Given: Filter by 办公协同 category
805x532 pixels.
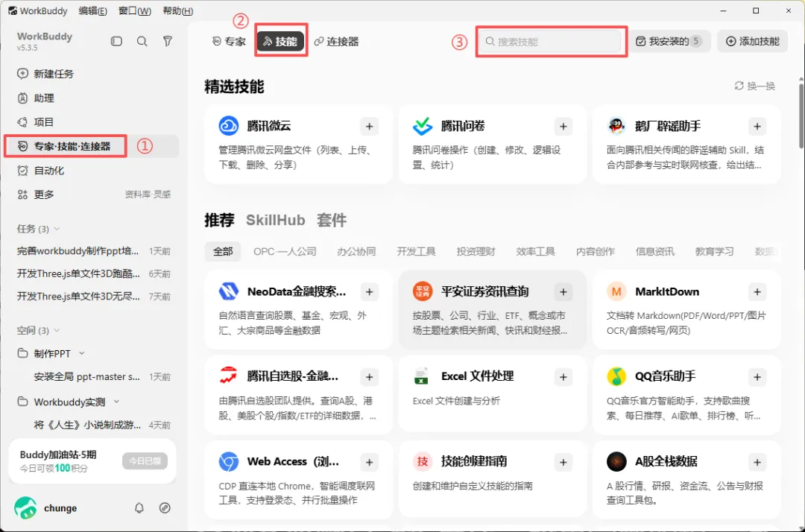Looking at the screenshot, I should pyautogui.click(x=356, y=251).
